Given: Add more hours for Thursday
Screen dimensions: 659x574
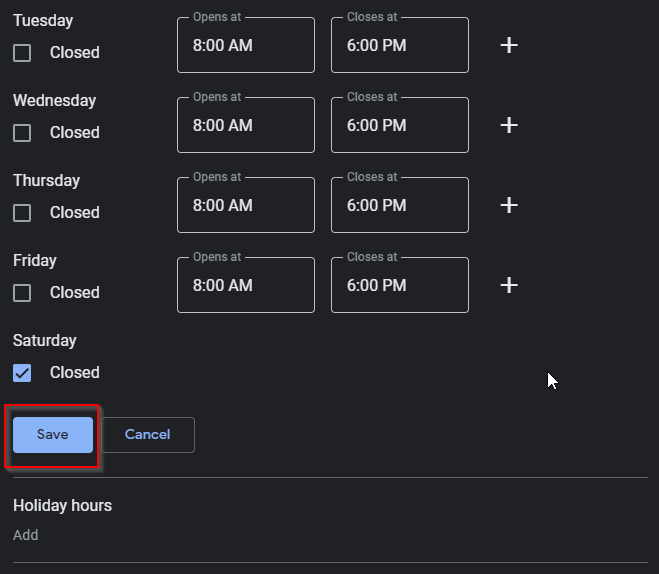Looking at the screenshot, I should coord(509,205).
